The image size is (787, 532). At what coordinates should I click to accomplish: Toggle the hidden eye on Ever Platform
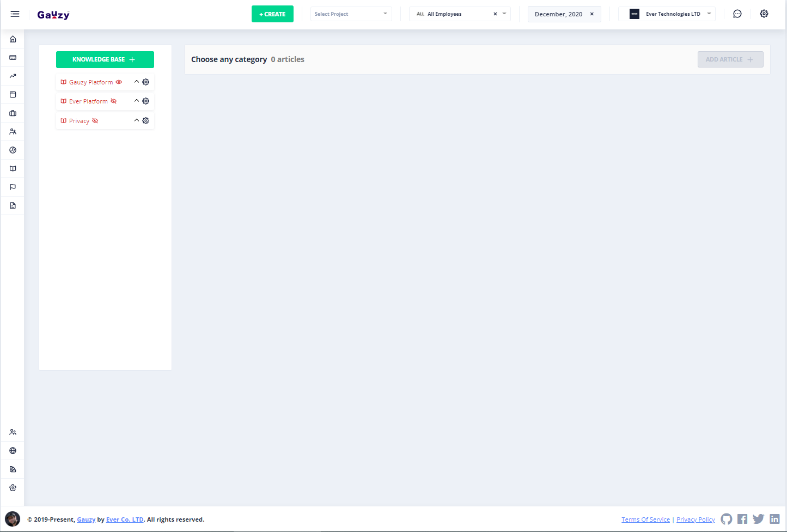113,101
